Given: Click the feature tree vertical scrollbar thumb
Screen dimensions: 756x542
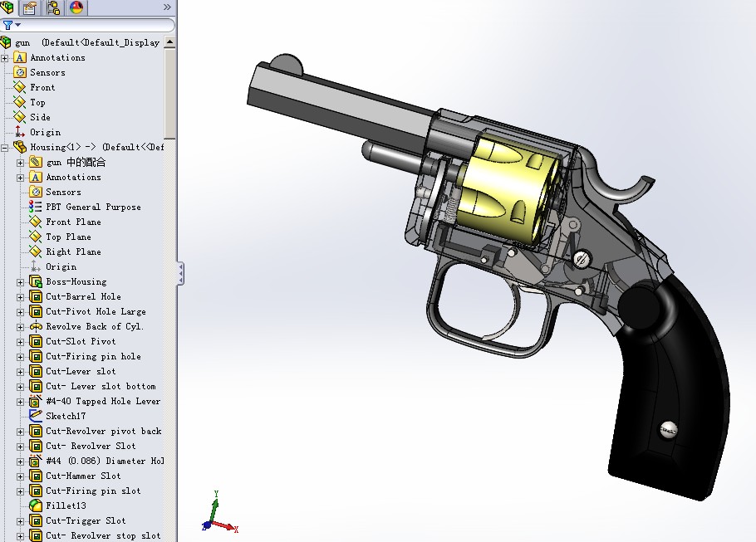Looking at the screenshot, I should click(169, 94).
